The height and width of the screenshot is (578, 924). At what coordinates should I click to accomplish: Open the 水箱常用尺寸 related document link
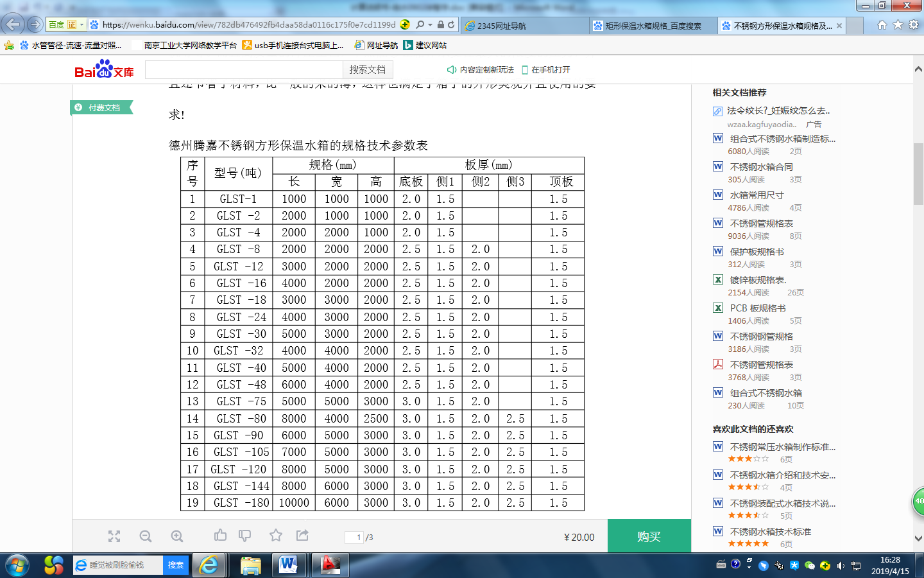[757, 195]
